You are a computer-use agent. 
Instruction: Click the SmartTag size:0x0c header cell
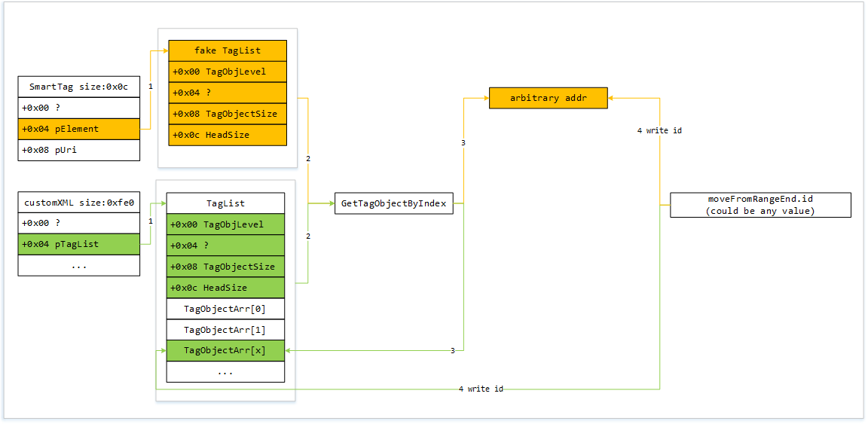tap(78, 87)
